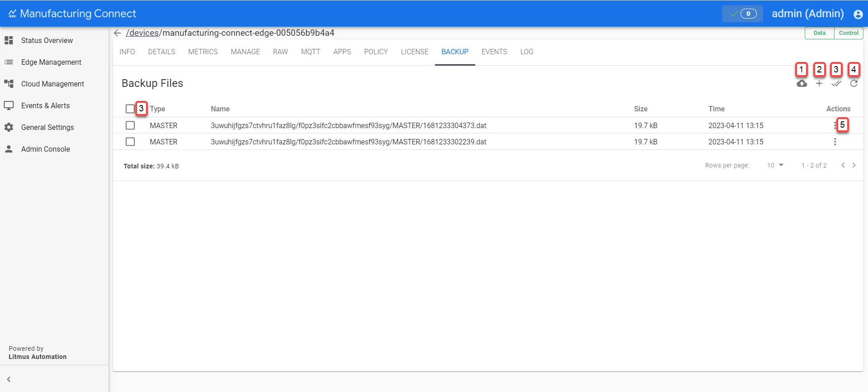The width and height of the screenshot is (868, 392).
Task: Click the Data button
Action: coord(820,33)
